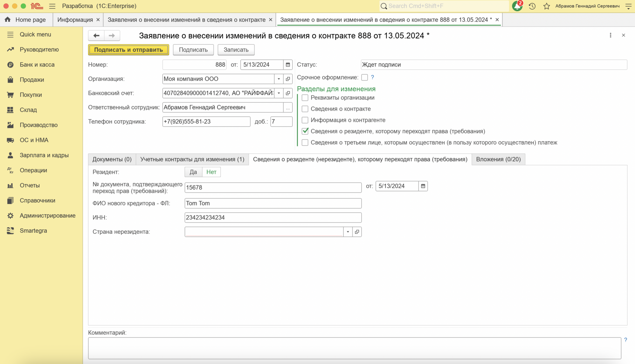Viewport: 635px width, 364px height.
Task: Click the ИНН field
Action: click(x=273, y=217)
